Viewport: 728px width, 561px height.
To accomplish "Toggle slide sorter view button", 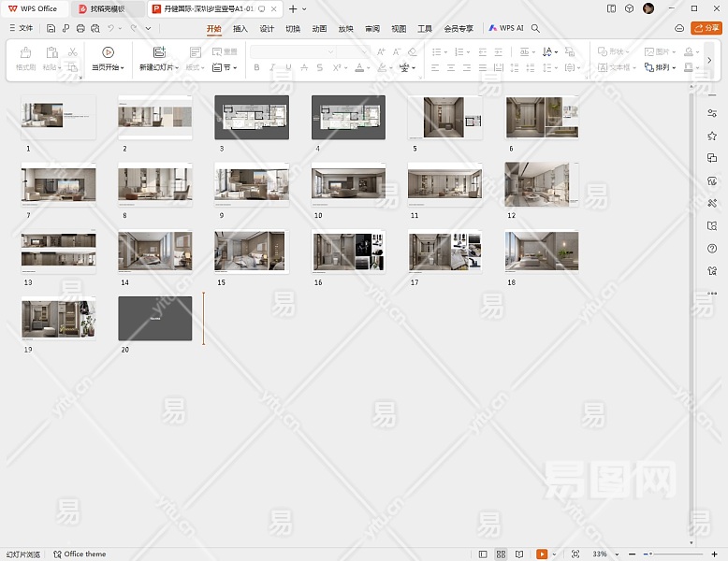I will (x=501, y=554).
